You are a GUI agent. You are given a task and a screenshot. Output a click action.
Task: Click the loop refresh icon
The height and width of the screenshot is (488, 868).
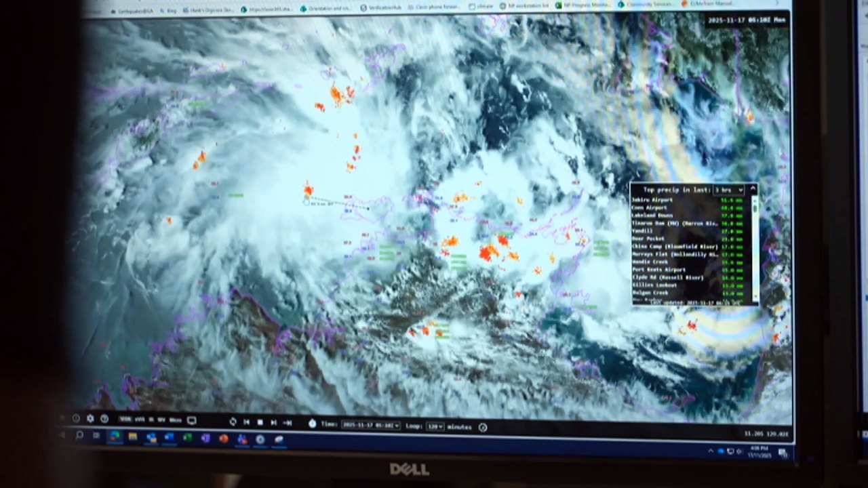pyautogui.click(x=233, y=422)
